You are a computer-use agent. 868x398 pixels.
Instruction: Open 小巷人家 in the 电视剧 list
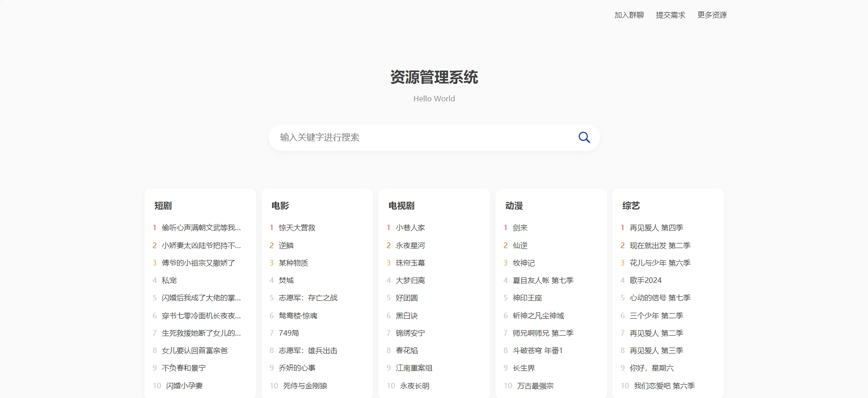point(410,228)
